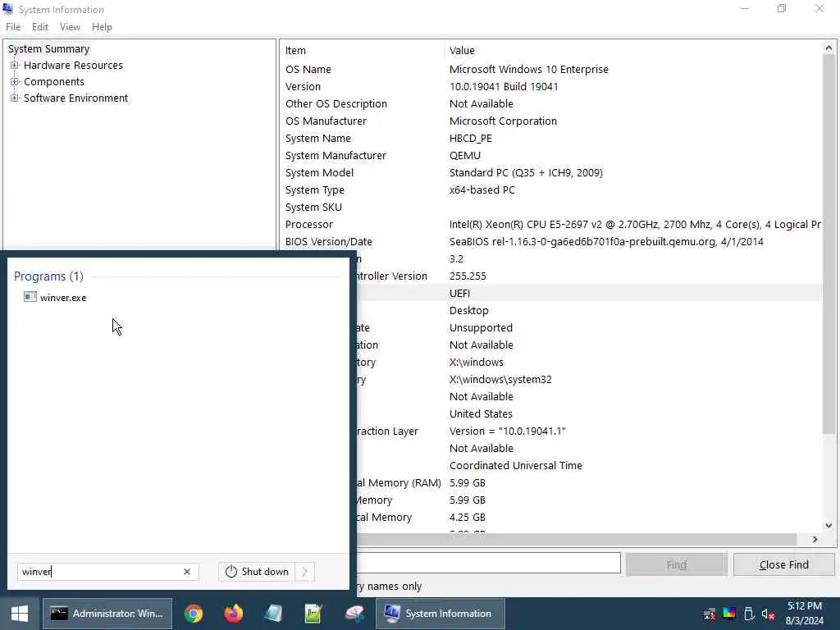This screenshot has height=630, width=840.
Task: Click the System Information title icon
Action: (x=7, y=9)
